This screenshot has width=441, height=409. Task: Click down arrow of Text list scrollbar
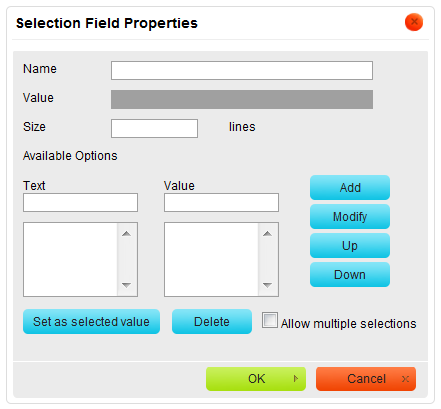point(126,285)
